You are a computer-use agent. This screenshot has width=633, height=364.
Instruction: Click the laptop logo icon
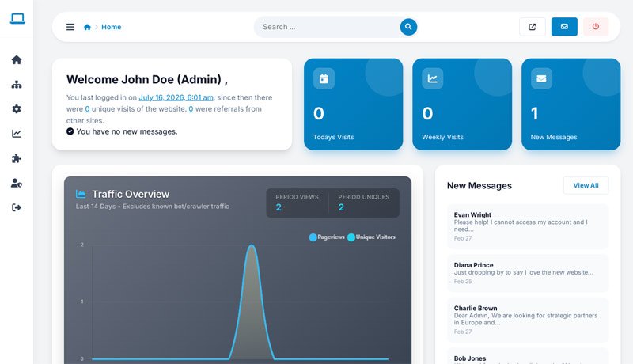[17, 18]
